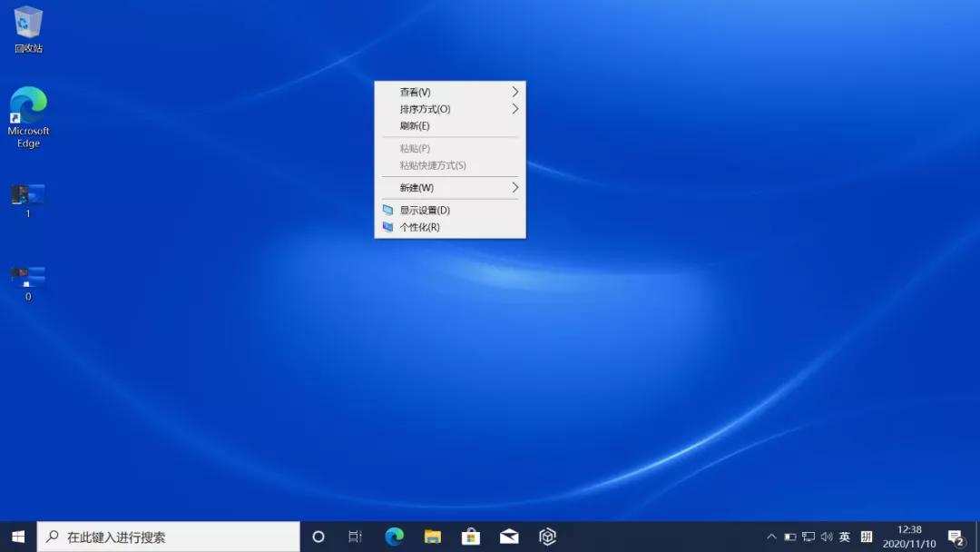Open File Explorer from the taskbar
The image size is (980, 552).
431,536
